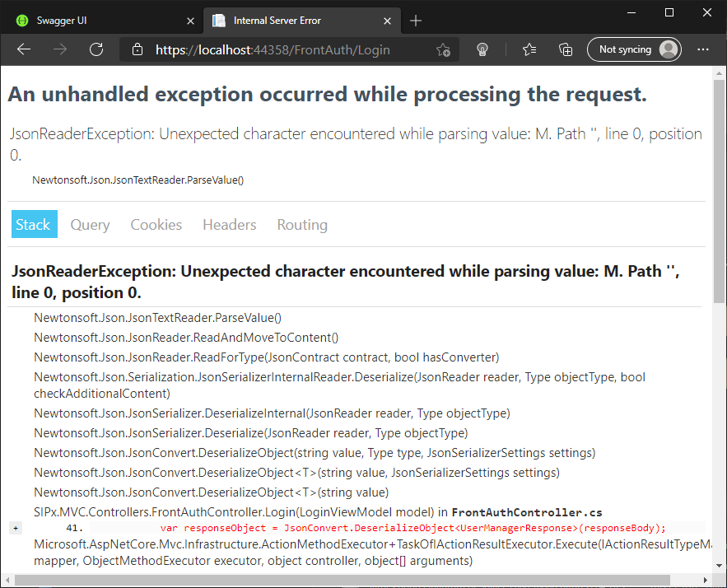Open a new browser tab

coord(416,21)
